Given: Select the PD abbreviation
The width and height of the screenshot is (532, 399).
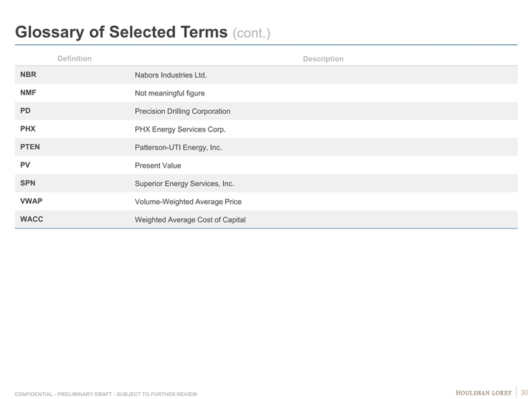Looking at the screenshot, I should pos(25,111).
